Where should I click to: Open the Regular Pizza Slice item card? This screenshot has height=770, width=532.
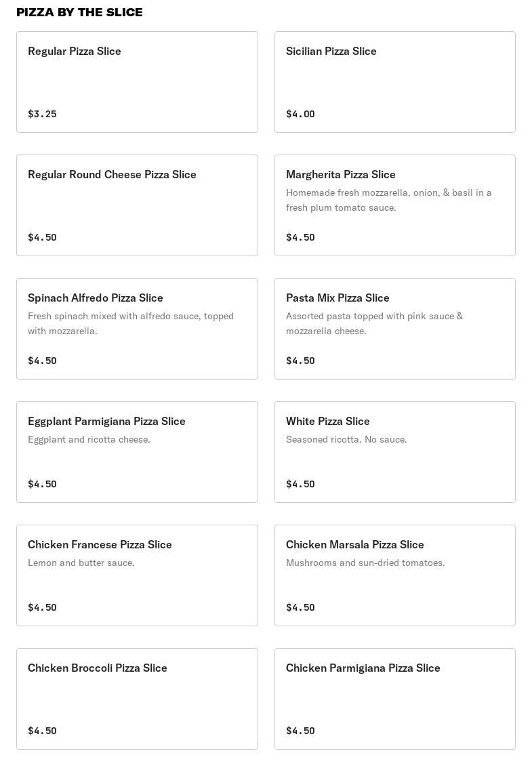[x=137, y=82]
